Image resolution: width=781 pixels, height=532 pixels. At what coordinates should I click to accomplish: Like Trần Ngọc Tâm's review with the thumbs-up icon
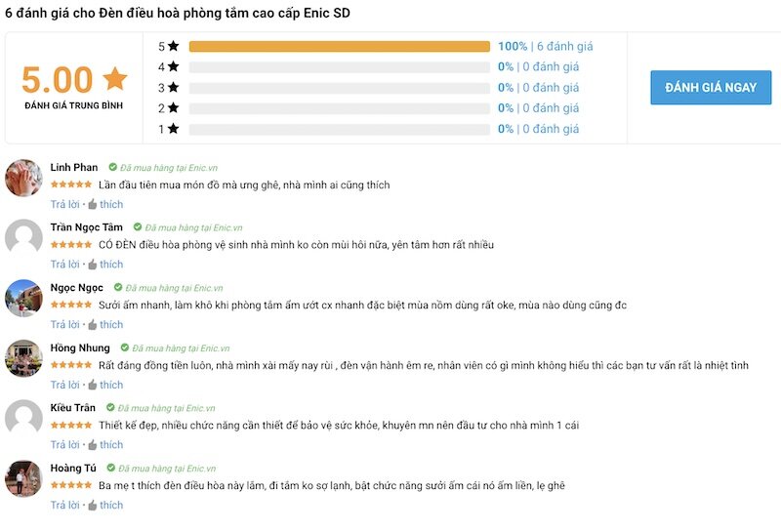click(93, 264)
